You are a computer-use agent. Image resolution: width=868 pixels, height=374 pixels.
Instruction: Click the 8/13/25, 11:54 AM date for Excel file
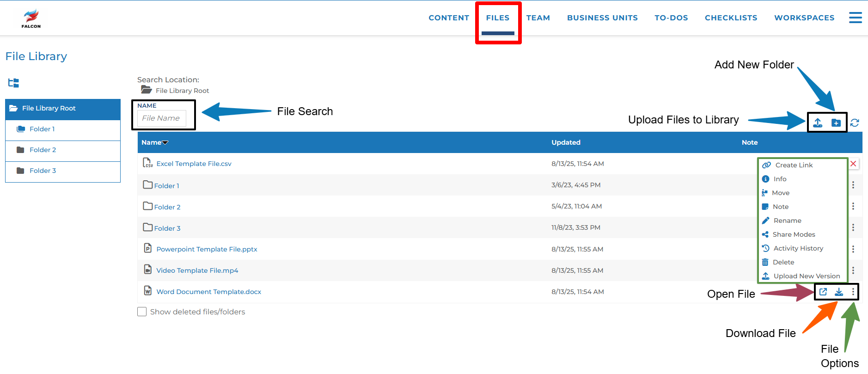[578, 164]
